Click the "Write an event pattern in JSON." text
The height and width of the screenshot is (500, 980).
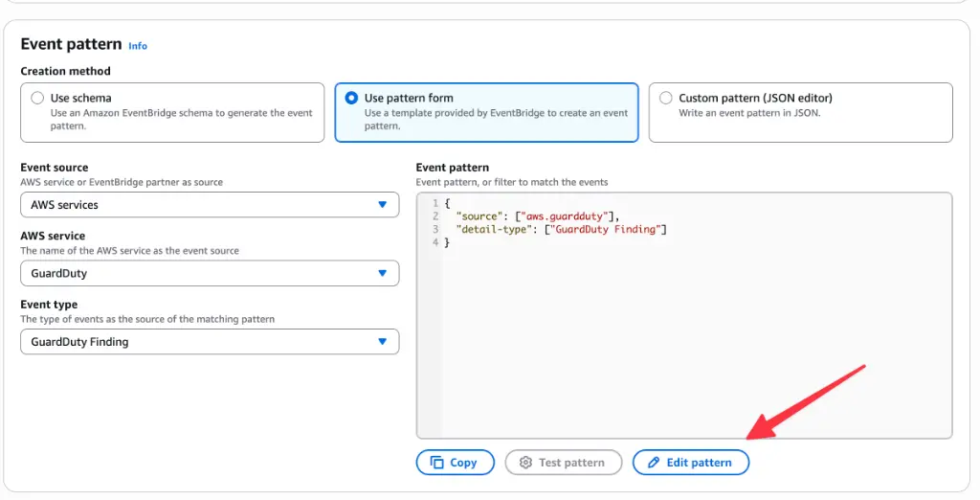pos(749,113)
